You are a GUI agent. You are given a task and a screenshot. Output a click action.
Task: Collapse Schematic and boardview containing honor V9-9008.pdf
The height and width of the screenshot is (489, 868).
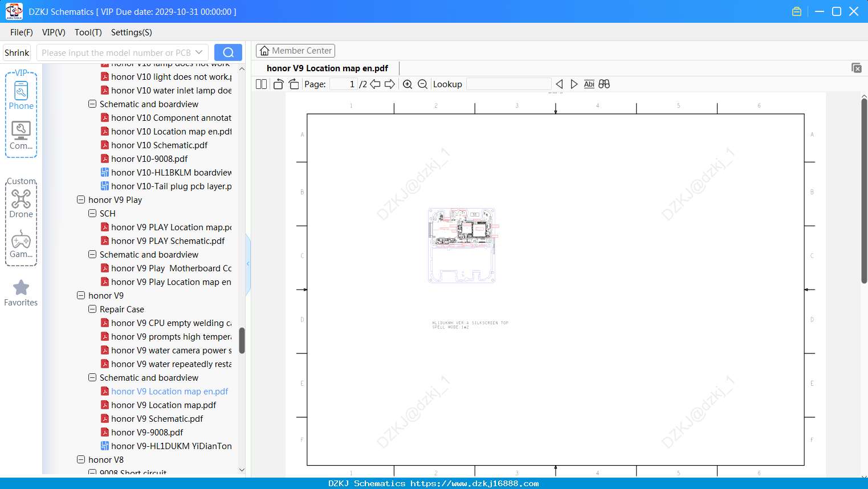tap(92, 378)
